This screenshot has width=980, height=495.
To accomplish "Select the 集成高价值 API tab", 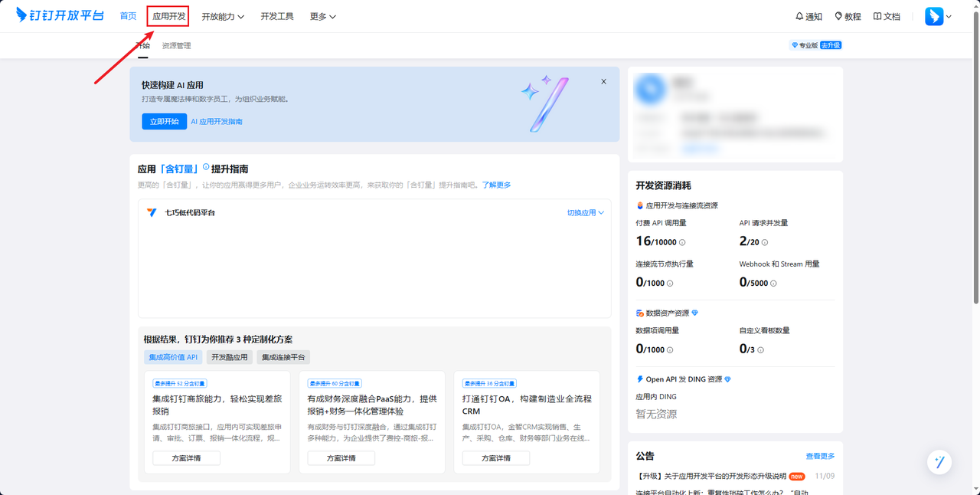I will pos(173,357).
